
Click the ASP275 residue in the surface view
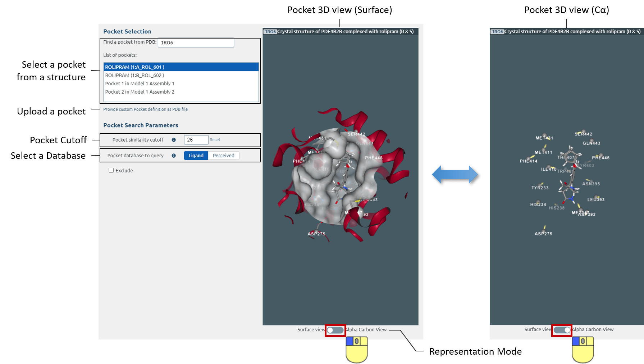316,234
